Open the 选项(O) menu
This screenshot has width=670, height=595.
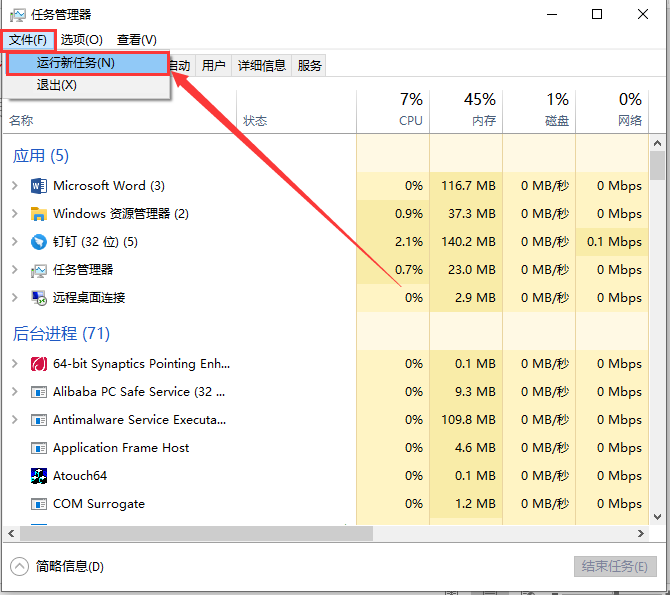pos(81,39)
